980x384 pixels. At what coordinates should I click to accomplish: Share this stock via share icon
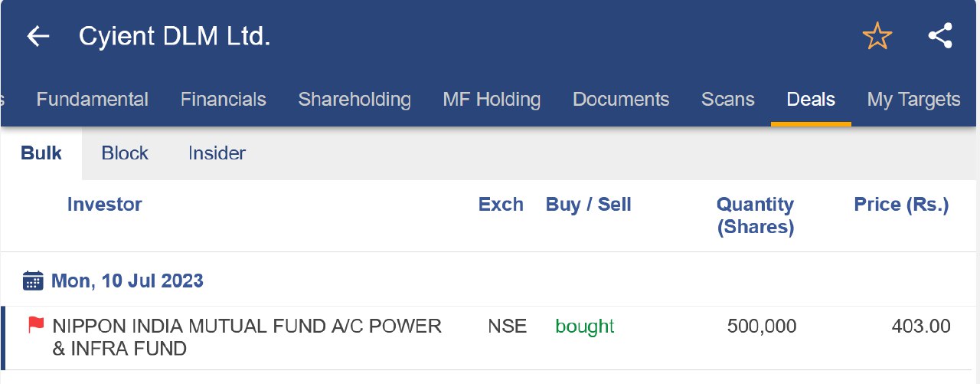pyautogui.click(x=939, y=36)
